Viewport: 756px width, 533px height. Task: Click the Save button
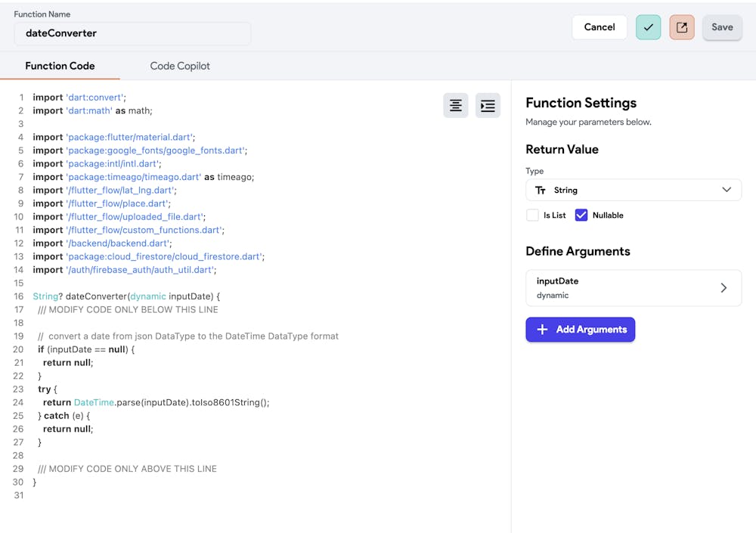tap(722, 27)
